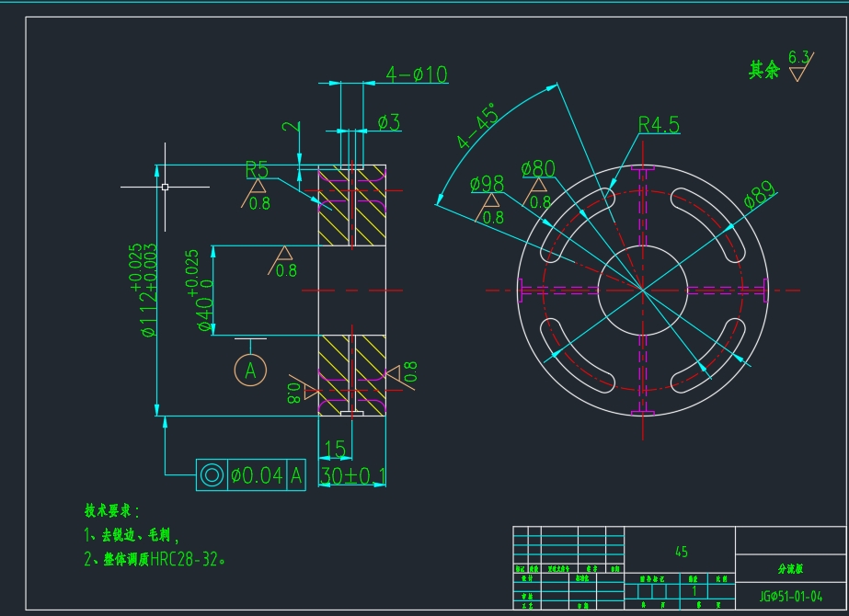Select the 0.8 roughness symbol under ø80
The image size is (849, 616).
(x=536, y=194)
